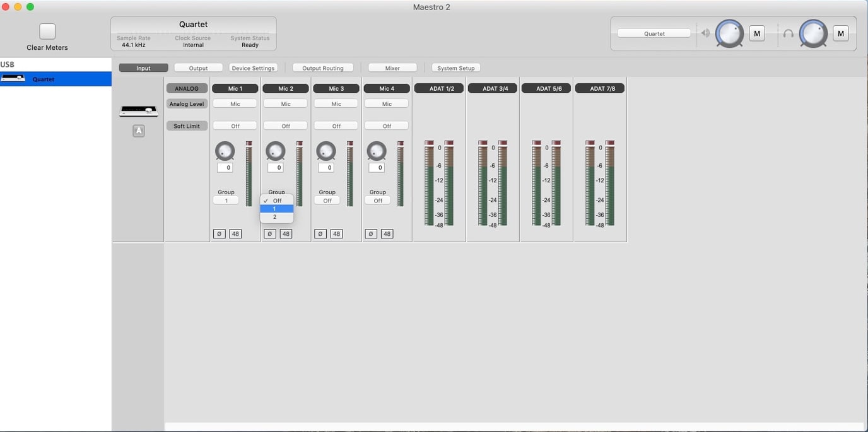Open the Mic 3 Group dropdown

pos(327,201)
